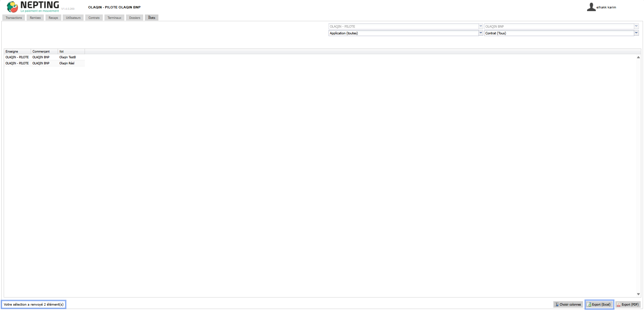Image resolution: width=644 pixels, height=312 pixels.
Task: Export the list to PDF
Action: pyautogui.click(x=627, y=305)
